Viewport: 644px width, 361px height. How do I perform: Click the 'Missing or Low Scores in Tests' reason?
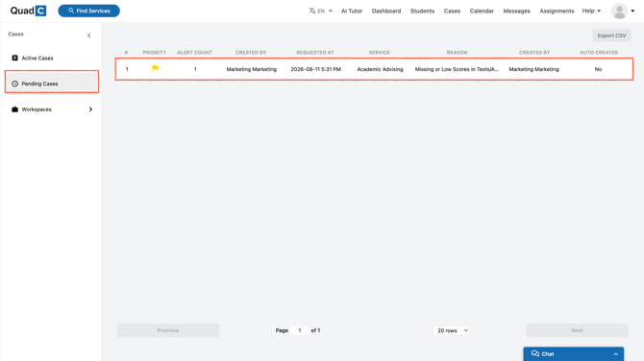point(457,69)
